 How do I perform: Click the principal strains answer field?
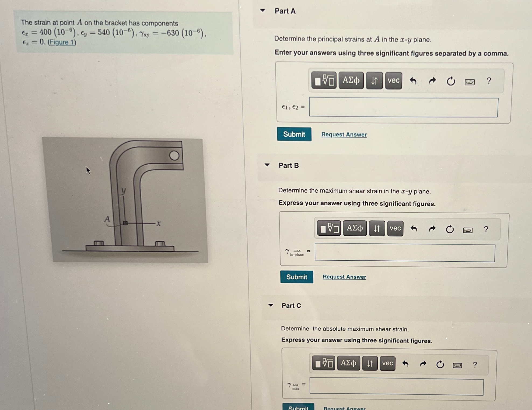tap(404, 107)
